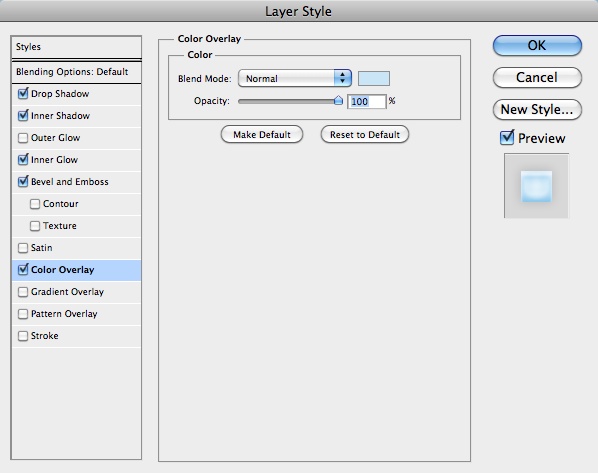Image resolution: width=598 pixels, height=473 pixels.
Task: Click the Make Default button
Action: [262, 135]
